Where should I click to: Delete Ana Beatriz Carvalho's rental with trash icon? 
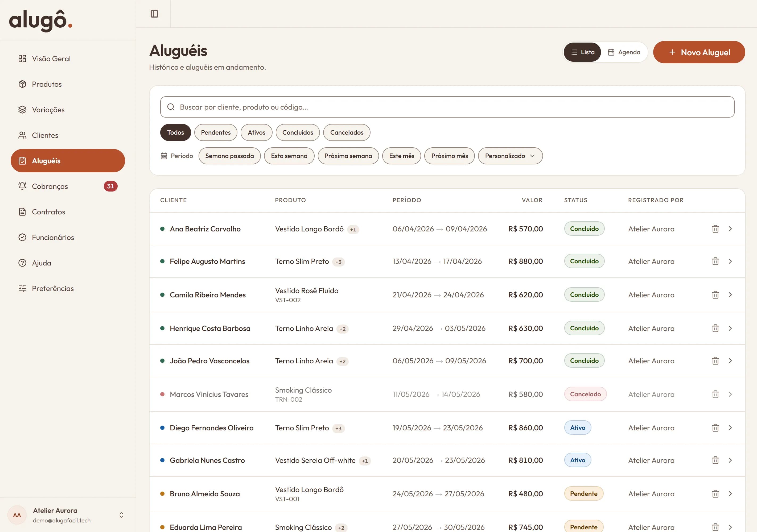[715, 228]
